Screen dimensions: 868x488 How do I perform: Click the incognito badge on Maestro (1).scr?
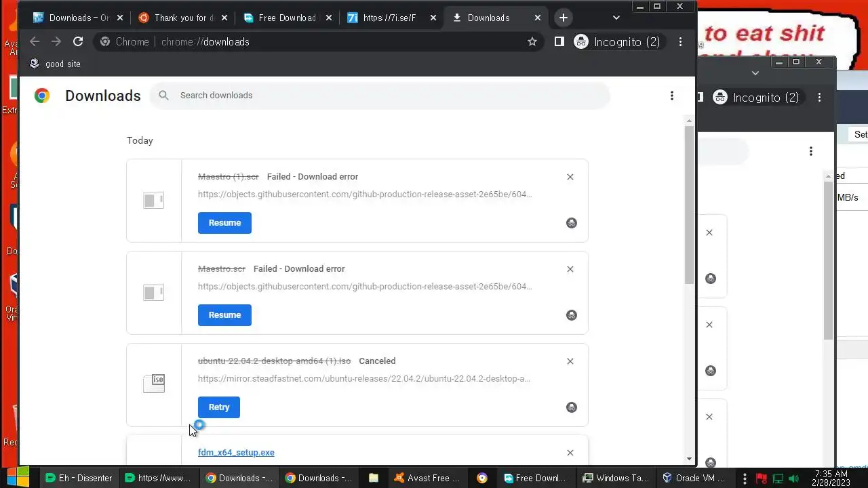(572, 223)
